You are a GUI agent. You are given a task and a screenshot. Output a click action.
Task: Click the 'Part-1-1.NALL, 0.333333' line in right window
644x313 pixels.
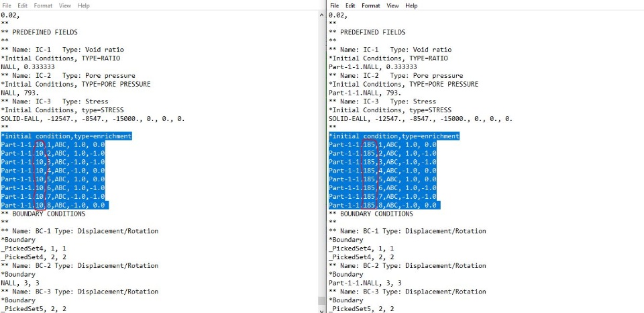373,67
